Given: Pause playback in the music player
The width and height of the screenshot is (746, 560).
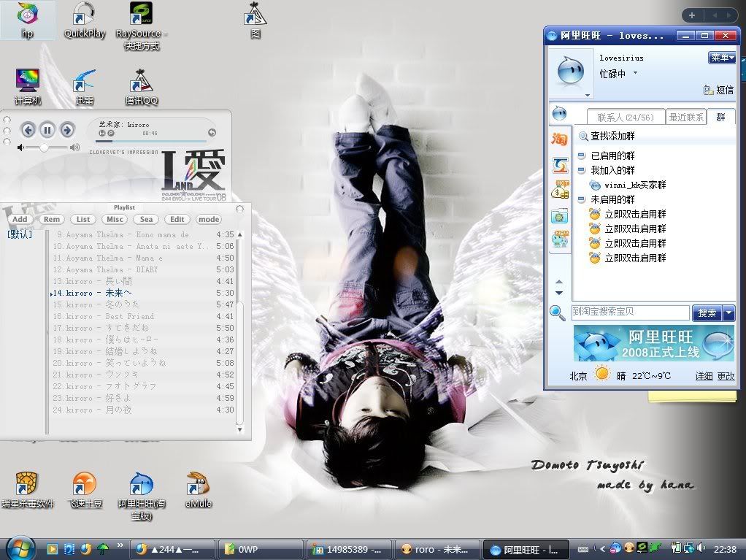Looking at the screenshot, I should click(47, 130).
